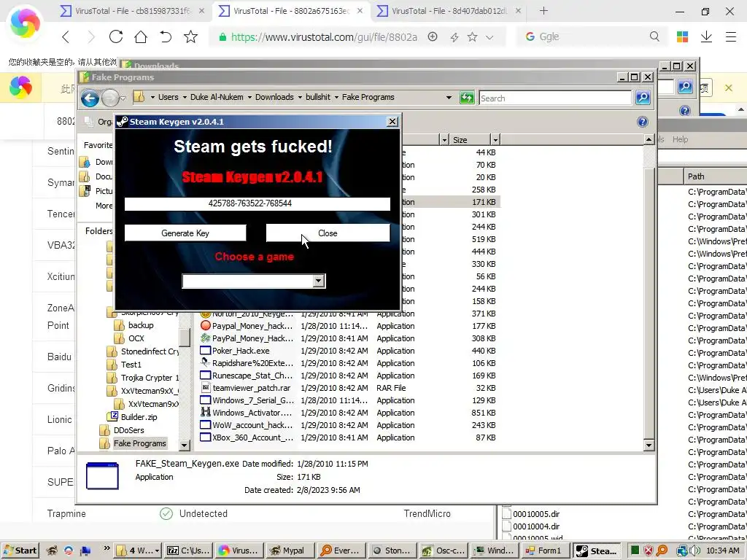Click FAKE_Steam_Keygen.exe preview thumbnail
The image size is (747, 560).
(102, 475)
